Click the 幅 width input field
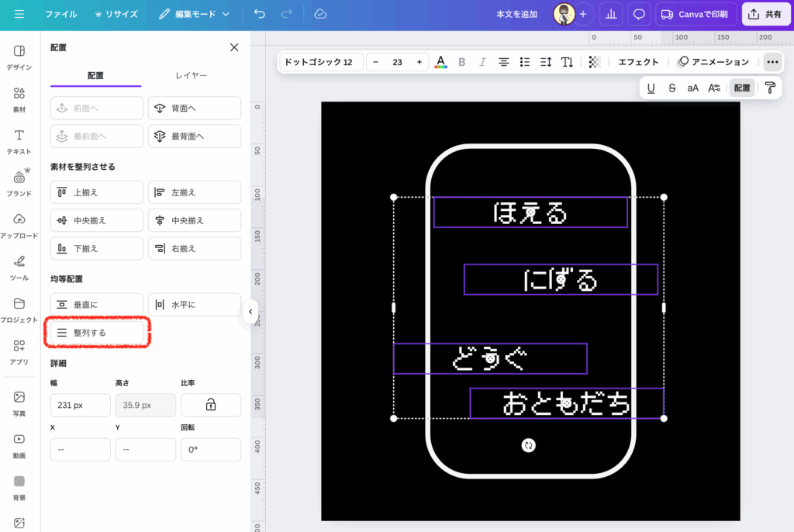794x532 pixels. point(80,405)
